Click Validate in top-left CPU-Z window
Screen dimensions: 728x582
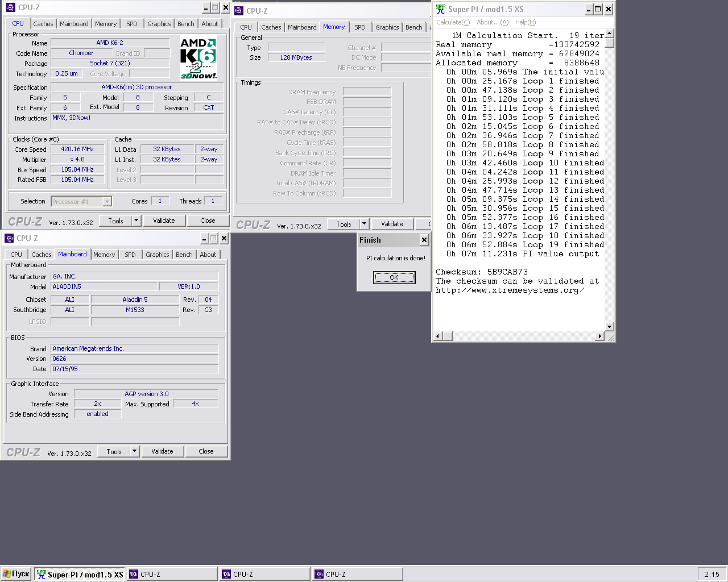click(164, 221)
